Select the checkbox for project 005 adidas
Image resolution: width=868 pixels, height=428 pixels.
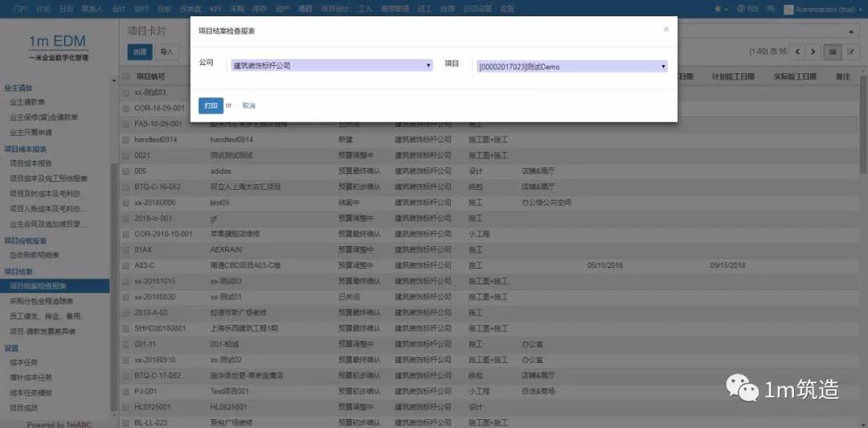click(126, 171)
